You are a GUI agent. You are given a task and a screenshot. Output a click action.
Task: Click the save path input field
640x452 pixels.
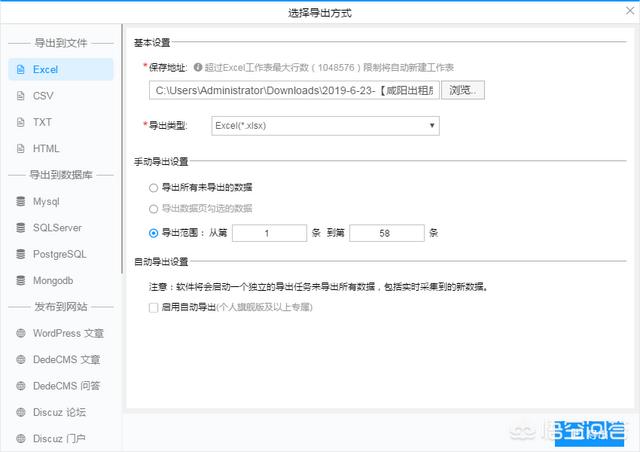pos(294,90)
